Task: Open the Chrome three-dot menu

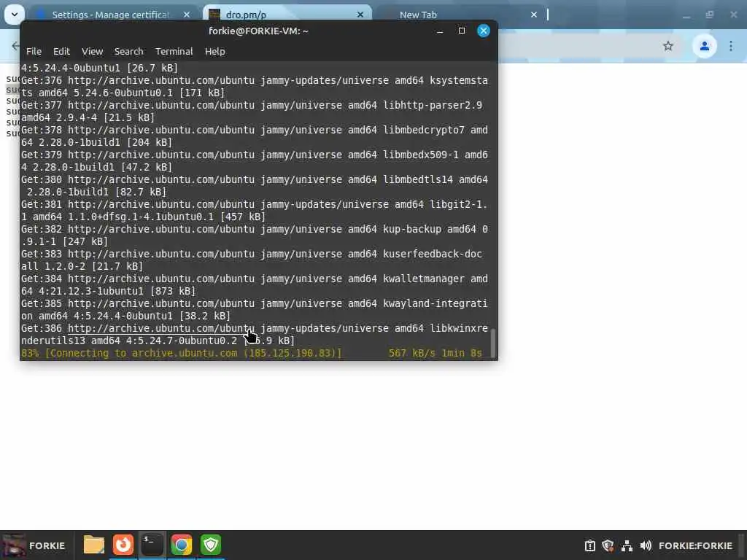Action: tap(731, 46)
